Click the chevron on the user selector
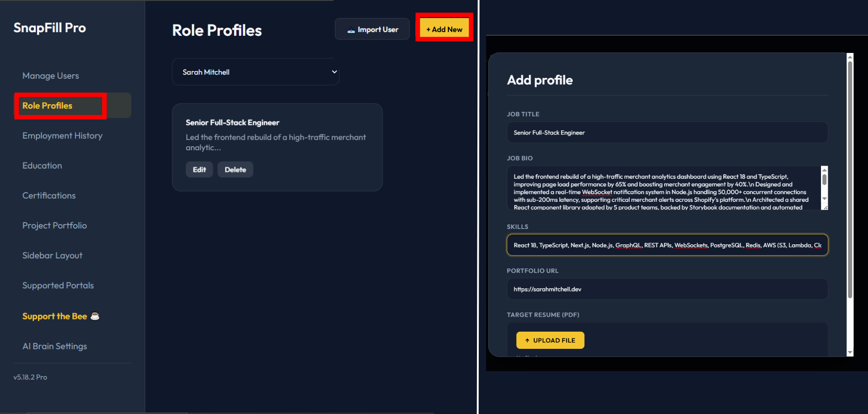 334,71
